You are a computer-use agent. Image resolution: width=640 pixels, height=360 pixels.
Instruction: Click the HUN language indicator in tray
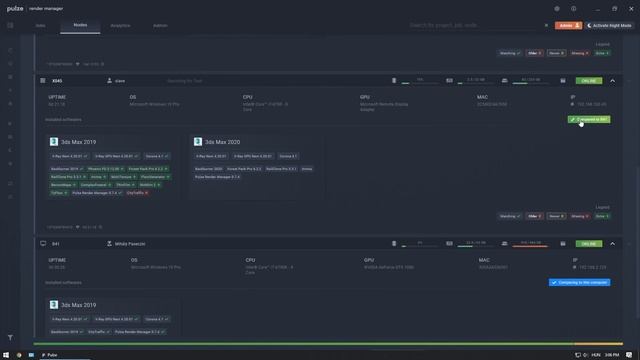point(596,355)
